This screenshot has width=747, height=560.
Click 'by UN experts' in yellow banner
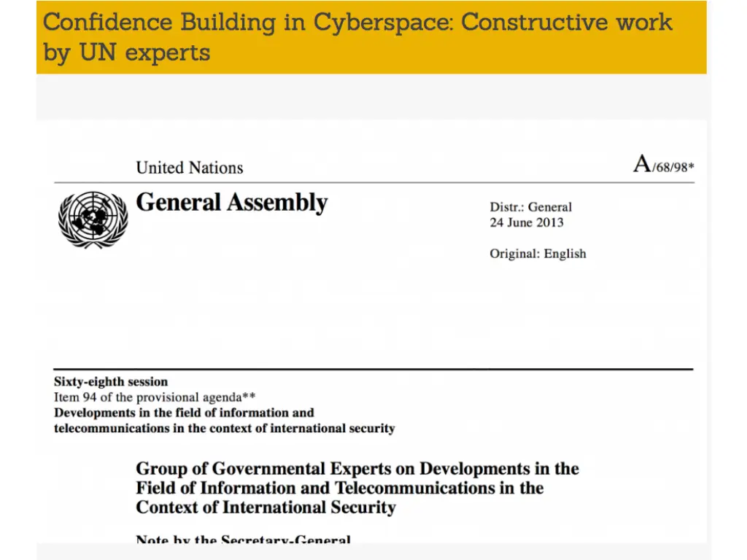pos(126,52)
